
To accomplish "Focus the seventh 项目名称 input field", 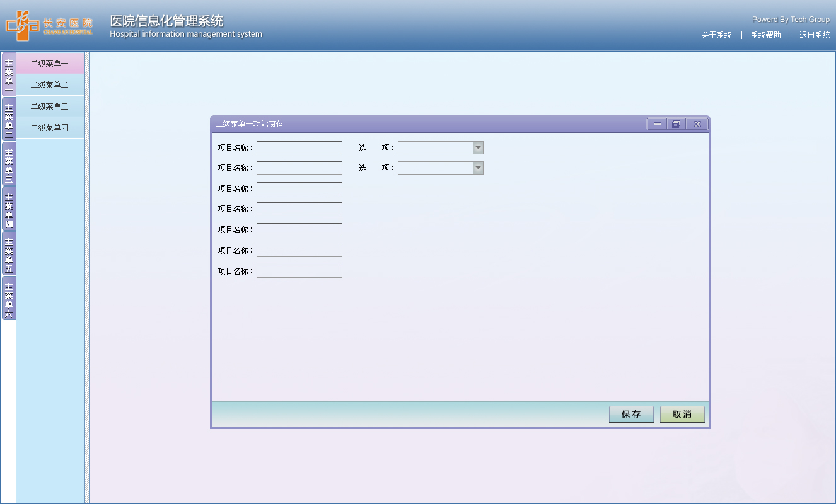I will click(299, 271).
